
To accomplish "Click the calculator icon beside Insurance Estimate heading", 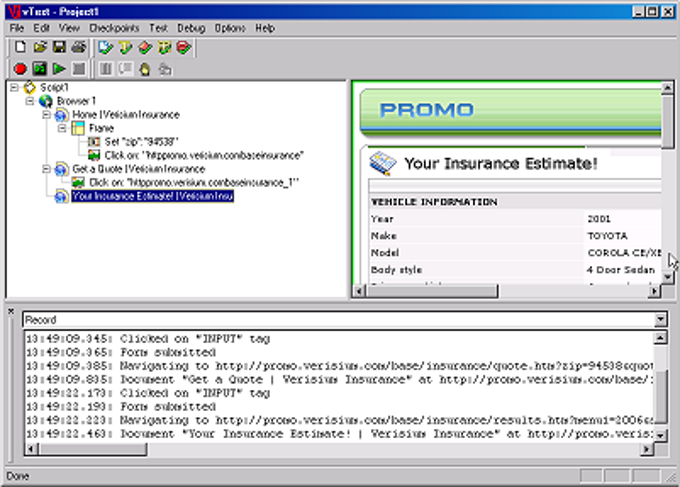I will [382, 164].
